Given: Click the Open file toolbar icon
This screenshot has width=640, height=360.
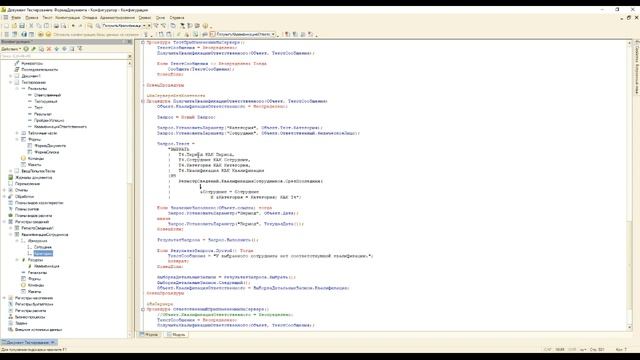Looking at the screenshot, I should (14, 26).
